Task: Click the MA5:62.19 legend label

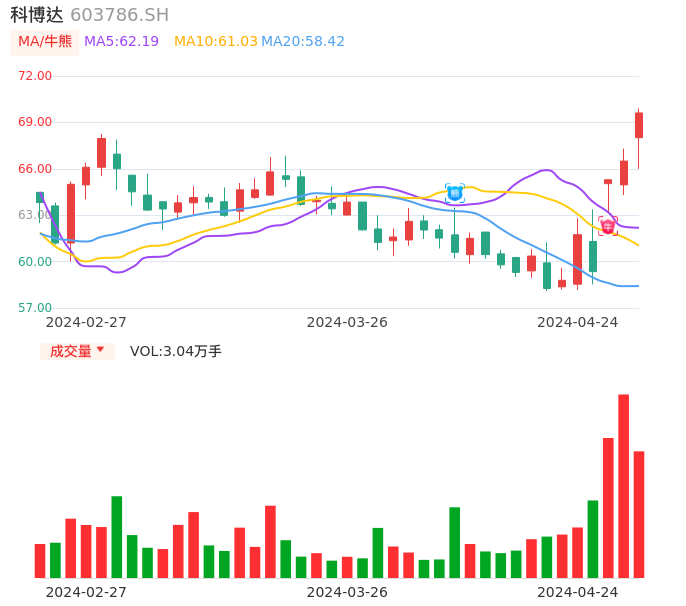Action: (x=121, y=42)
